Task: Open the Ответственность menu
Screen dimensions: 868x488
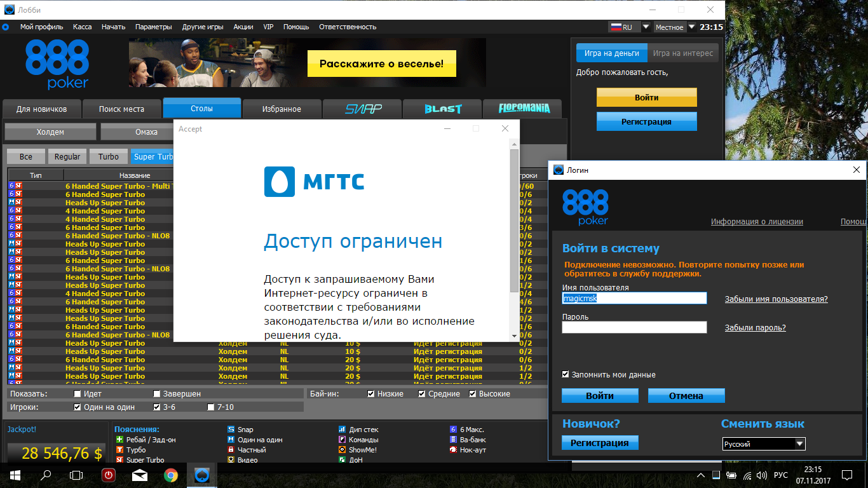Action: tap(348, 27)
